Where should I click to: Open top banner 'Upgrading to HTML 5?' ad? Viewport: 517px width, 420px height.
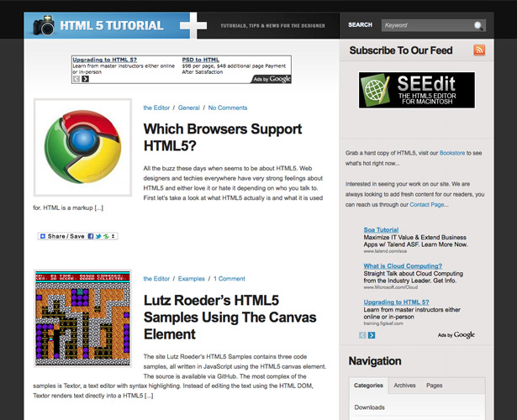tap(104, 60)
